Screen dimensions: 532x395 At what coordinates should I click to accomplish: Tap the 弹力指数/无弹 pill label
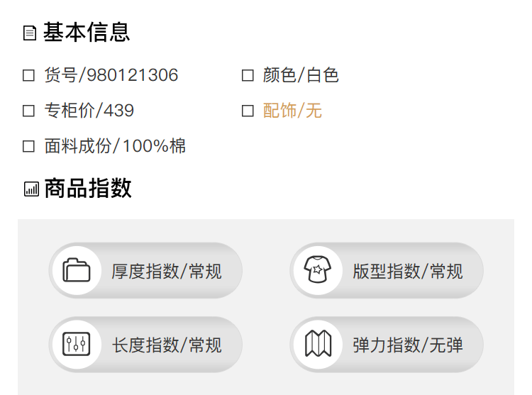click(x=408, y=345)
